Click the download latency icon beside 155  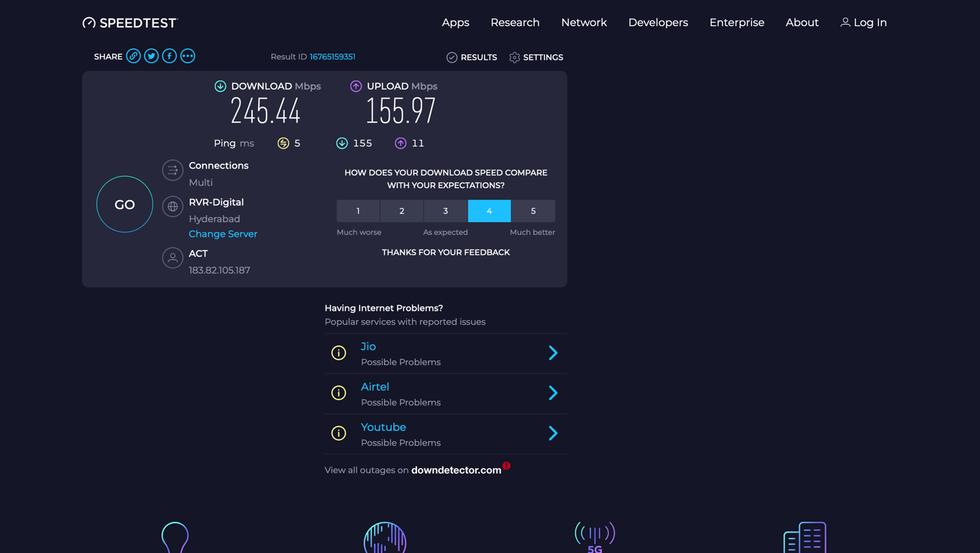342,143
